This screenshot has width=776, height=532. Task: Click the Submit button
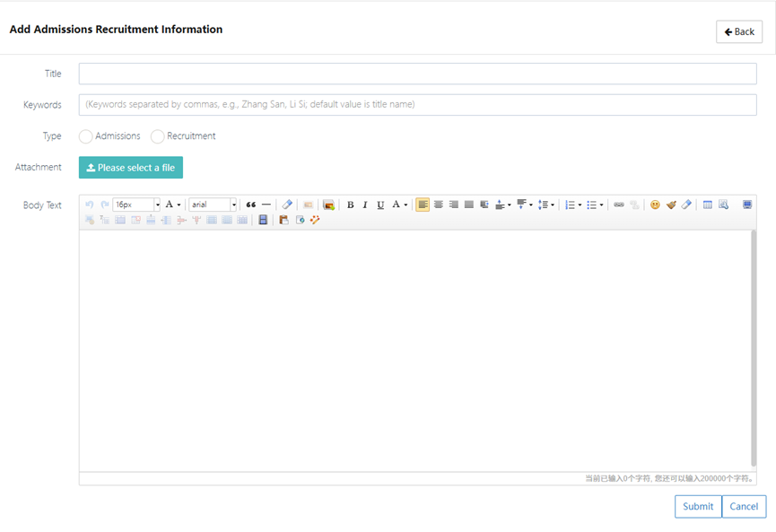pos(698,507)
